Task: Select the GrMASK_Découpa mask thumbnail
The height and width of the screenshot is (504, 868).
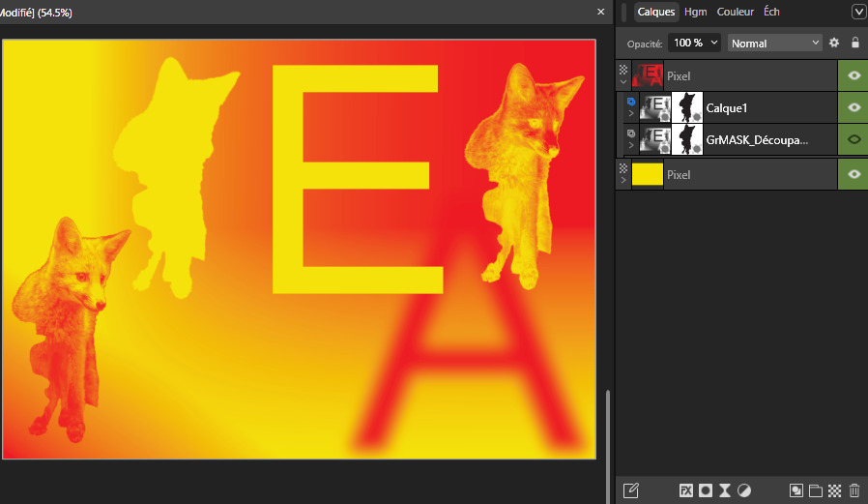Action: tap(687, 139)
